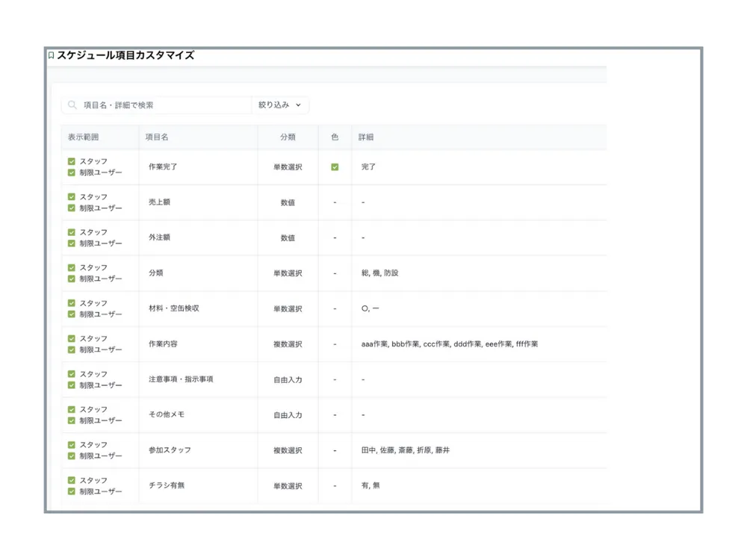
Task: Click the 有, 無 detail cell
Action: click(x=371, y=485)
